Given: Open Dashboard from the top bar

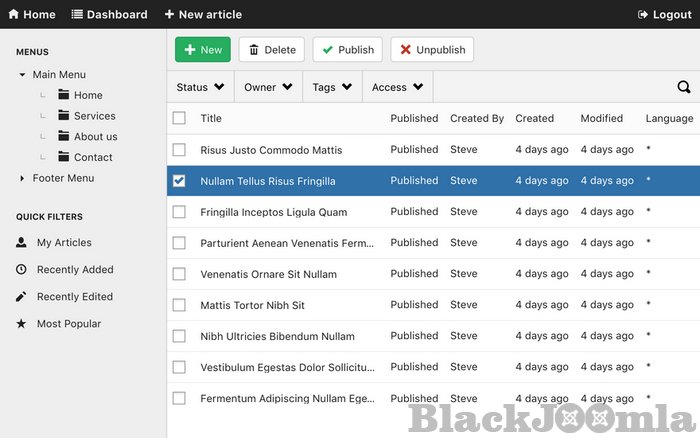Looking at the screenshot, I should coord(109,15).
